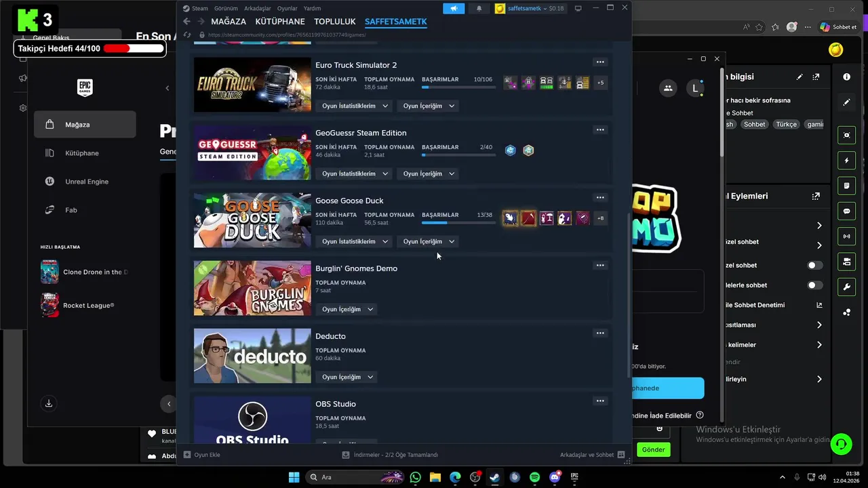
Task: Open the Görünüm menu
Action: point(226,8)
